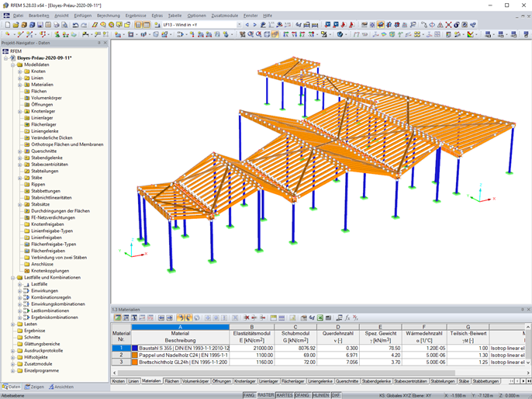The height and width of the screenshot is (399, 532).
Task: Toggle the project navigator display button
Action: tap(138, 25)
